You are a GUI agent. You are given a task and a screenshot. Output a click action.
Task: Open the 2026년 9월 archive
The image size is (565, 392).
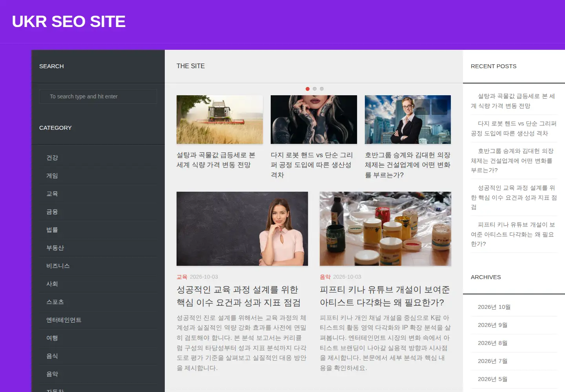coord(492,325)
